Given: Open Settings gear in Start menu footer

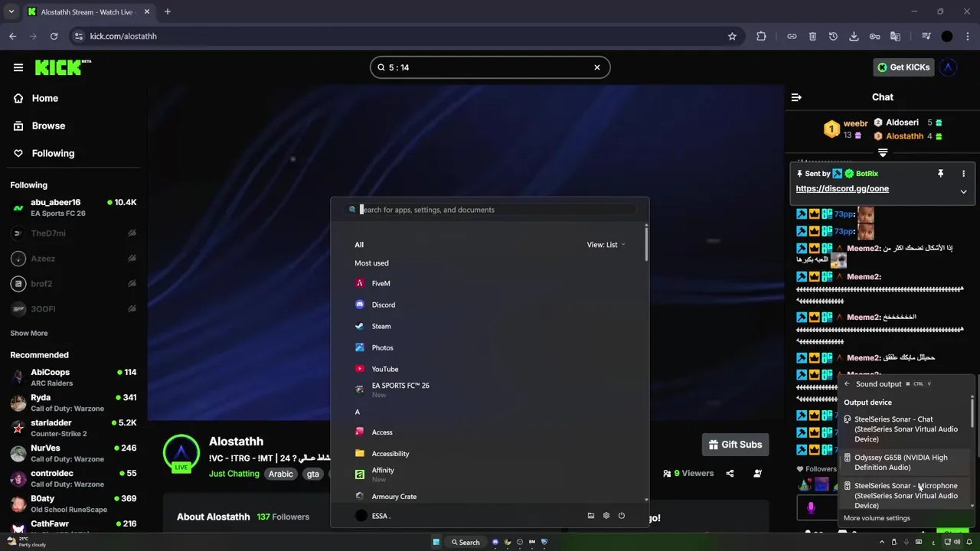Looking at the screenshot, I should pyautogui.click(x=606, y=516).
